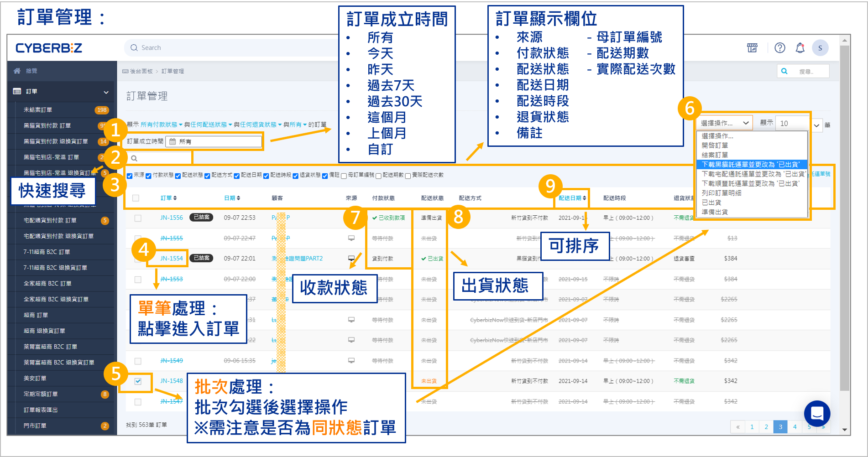Open order JN-1554 link
The image size is (868, 457).
[x=171, y=259]
